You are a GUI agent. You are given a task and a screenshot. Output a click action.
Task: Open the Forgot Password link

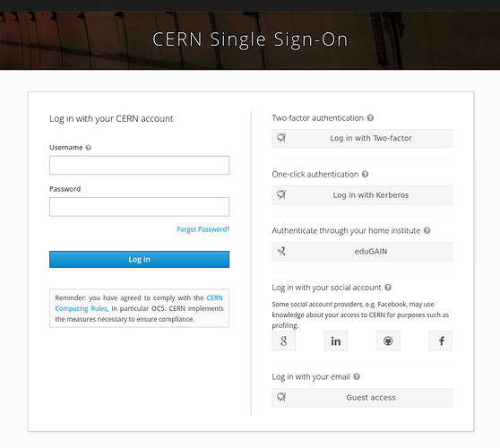pyautogui.click(x=203, y=229)
